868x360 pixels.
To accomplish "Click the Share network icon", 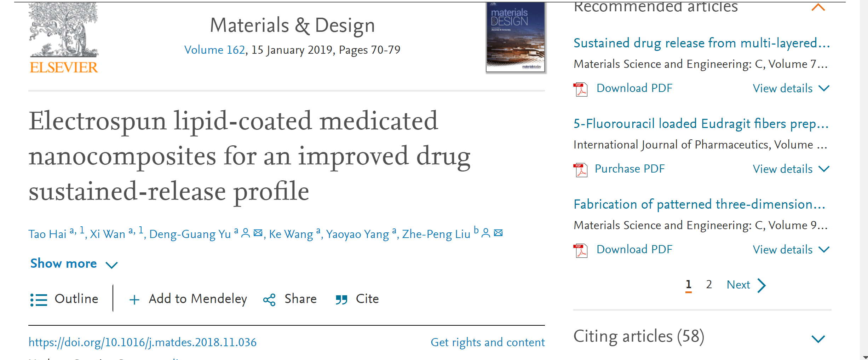I will pyautogui.click(x=269, y=300).
